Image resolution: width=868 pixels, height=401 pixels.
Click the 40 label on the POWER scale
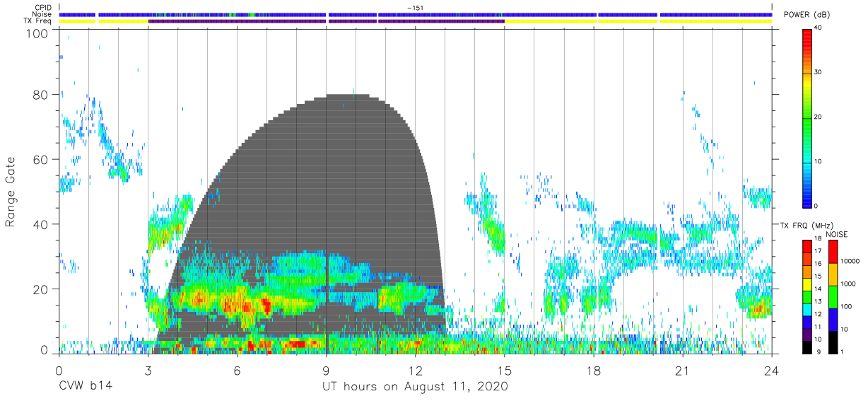pyautogui.click(x=818, y=28)
